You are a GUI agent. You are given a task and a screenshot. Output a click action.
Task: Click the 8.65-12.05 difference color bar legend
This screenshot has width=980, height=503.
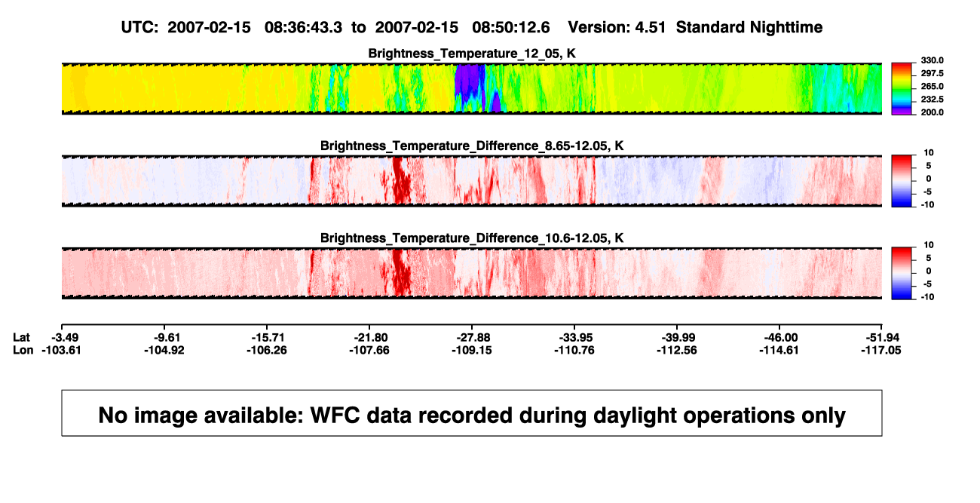903,181
